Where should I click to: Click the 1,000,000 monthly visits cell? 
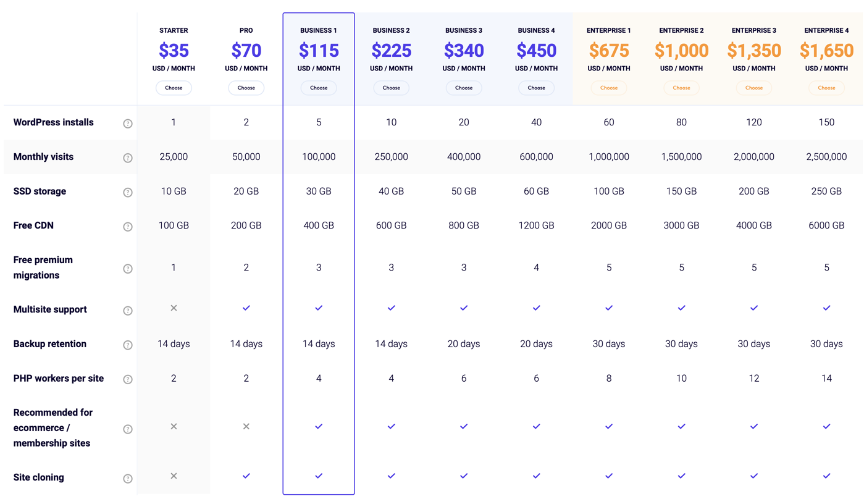tap(609, 157)
